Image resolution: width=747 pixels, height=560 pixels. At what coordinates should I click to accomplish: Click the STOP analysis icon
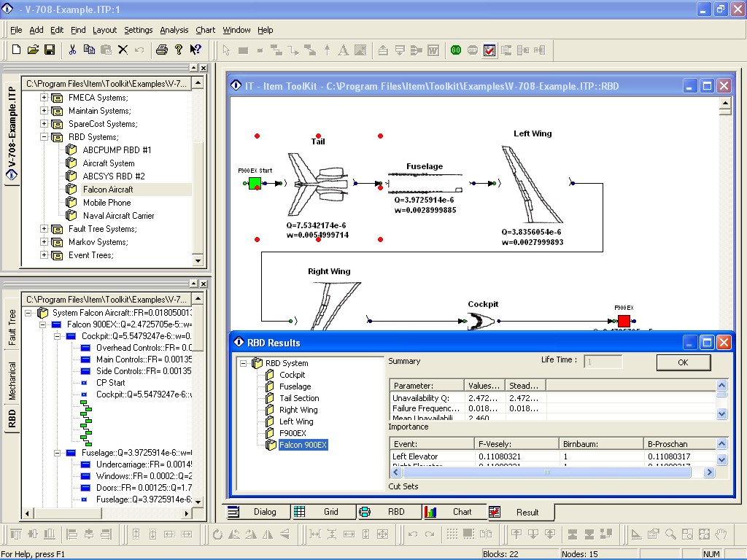tap(473, 50)
